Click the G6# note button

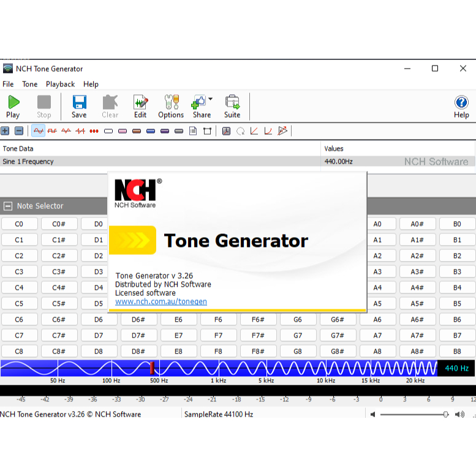tap(338, 319)
